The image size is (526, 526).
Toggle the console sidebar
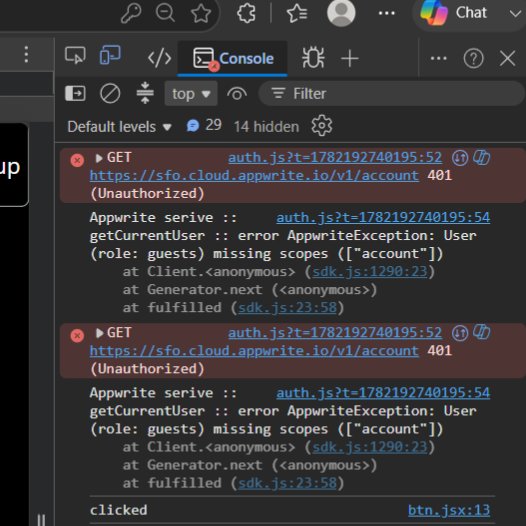coord(75,93)
